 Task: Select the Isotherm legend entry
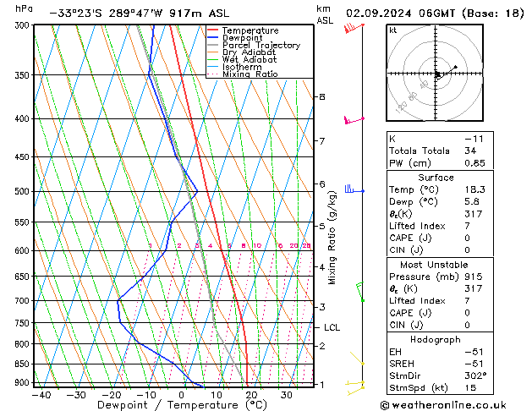click(x=234, y=67)
